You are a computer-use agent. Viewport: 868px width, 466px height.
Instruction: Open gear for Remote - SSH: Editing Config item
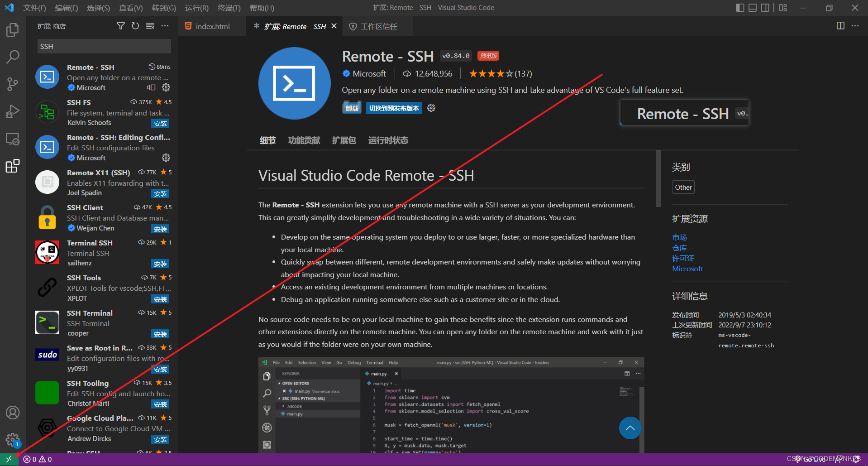point(166,158)
